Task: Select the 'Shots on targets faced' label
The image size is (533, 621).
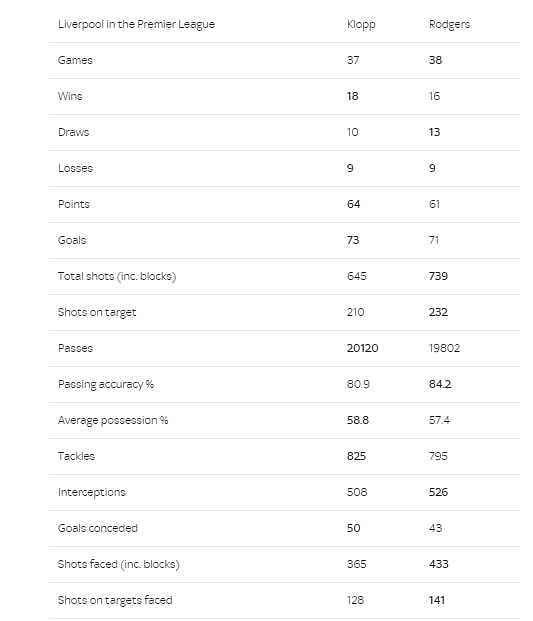Action: click(x=115, y=600)
